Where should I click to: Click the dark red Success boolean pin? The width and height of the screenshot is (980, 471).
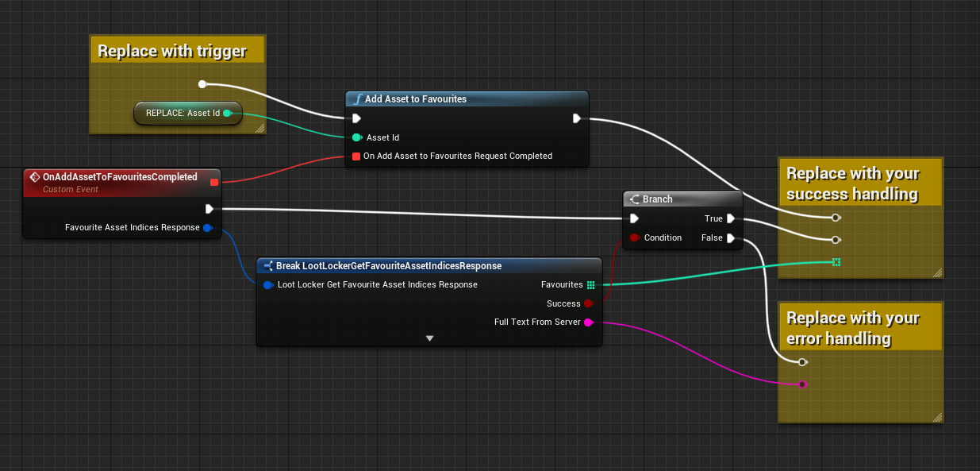(x=588, y=303)
